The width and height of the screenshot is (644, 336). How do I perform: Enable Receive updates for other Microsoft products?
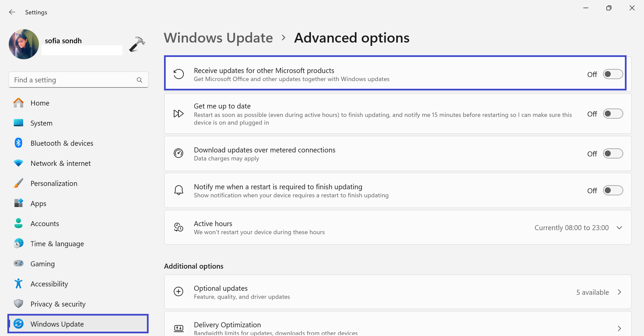[613, 74]
